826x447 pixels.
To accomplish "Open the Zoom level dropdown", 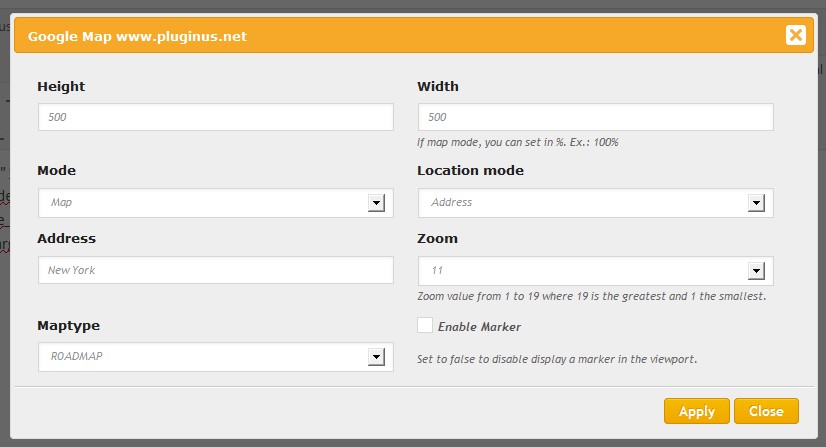I will [x=595, y=270].
